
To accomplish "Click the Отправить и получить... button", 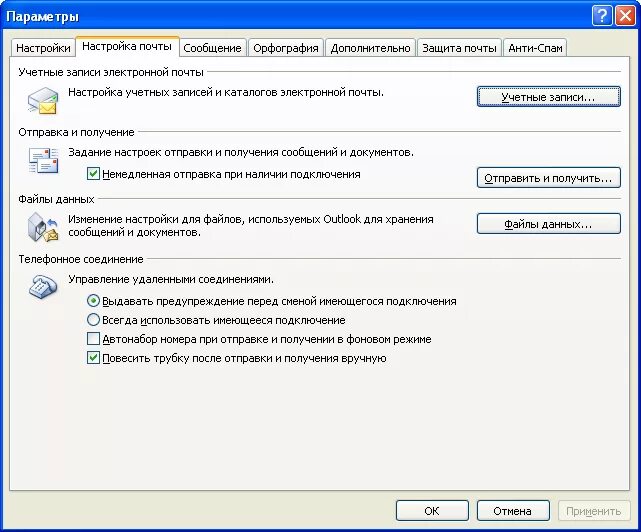I will 549,177.
